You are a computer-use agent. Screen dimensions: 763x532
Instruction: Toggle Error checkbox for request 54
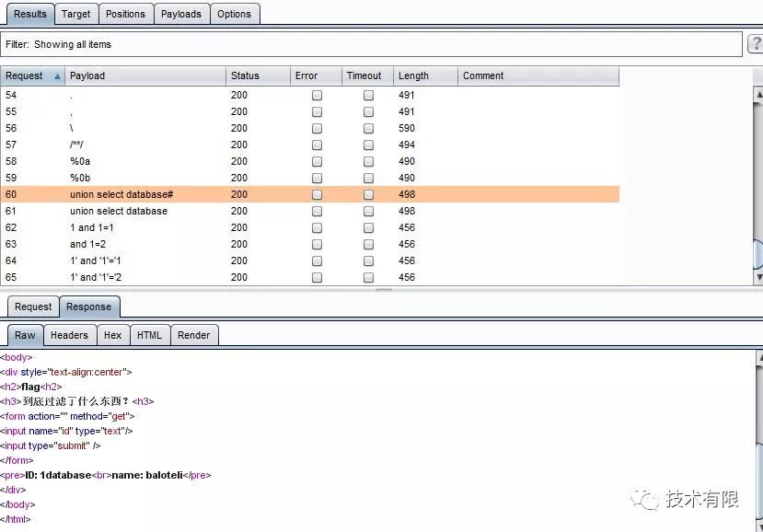317,96
